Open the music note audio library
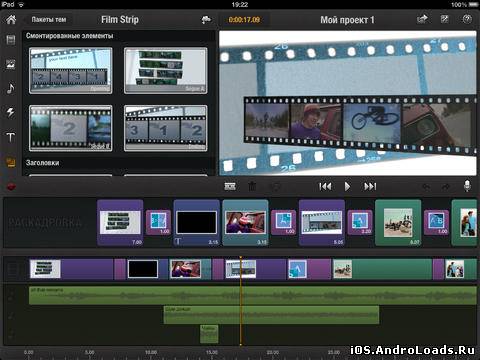 coord(11,88)
